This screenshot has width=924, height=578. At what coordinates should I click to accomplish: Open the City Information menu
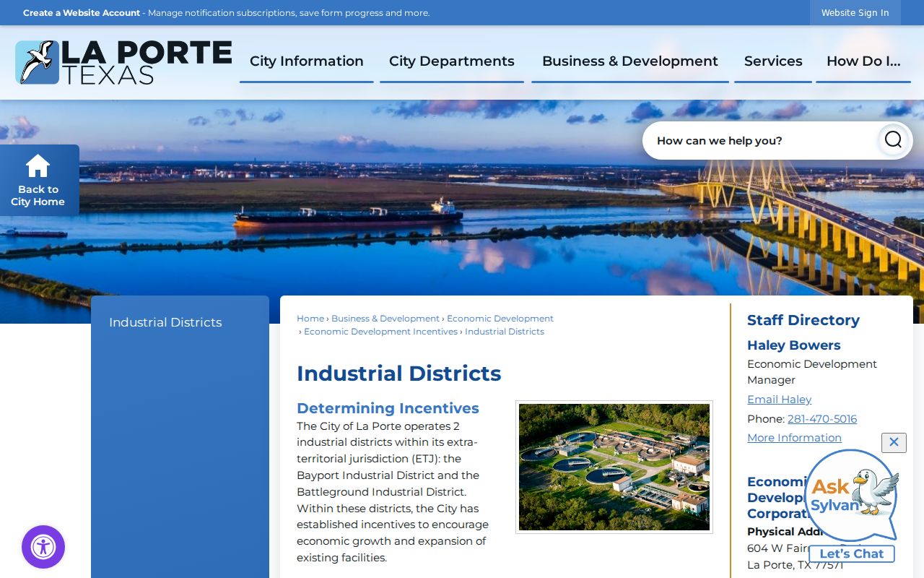[x=307, y=61]
